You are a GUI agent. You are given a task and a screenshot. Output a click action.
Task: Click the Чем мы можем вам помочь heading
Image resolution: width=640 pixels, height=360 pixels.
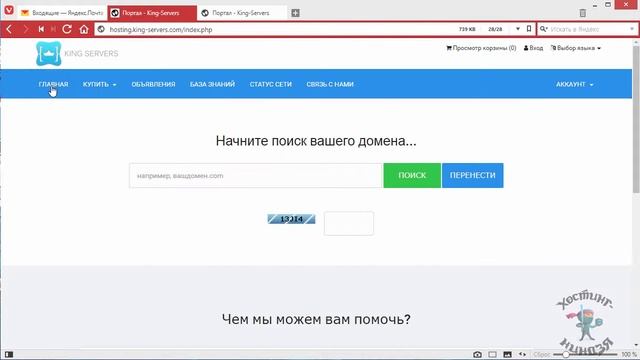pos(316,319)
